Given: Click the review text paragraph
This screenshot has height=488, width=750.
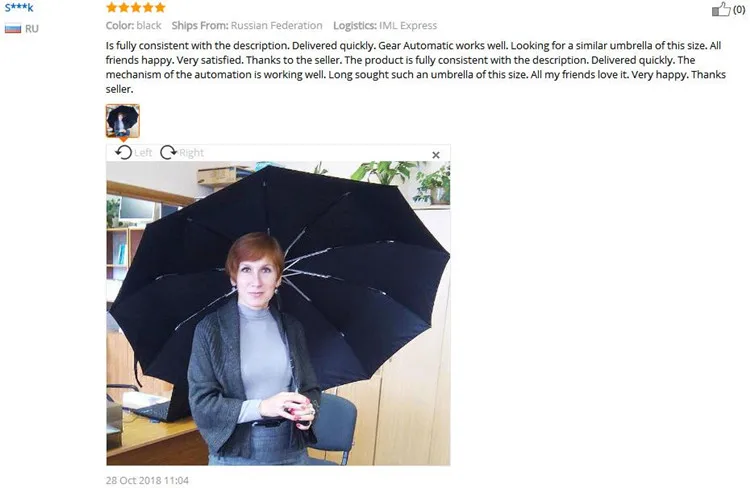Looking at the screenshot, I should click(416, 67).
